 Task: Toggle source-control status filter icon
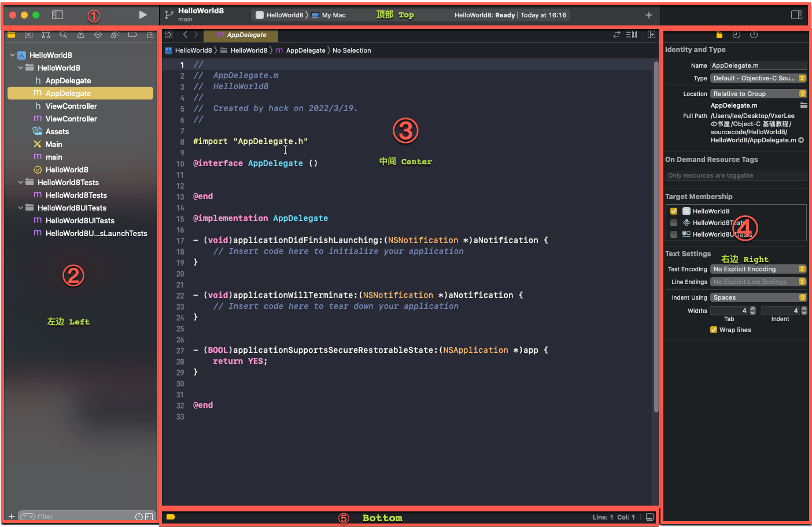(149, 517)
